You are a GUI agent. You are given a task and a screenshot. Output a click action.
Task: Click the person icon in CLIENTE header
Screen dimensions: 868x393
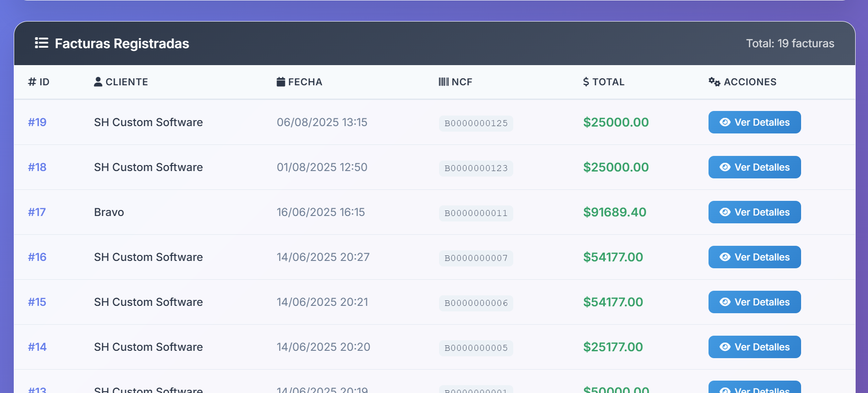(x=98, y=82)
